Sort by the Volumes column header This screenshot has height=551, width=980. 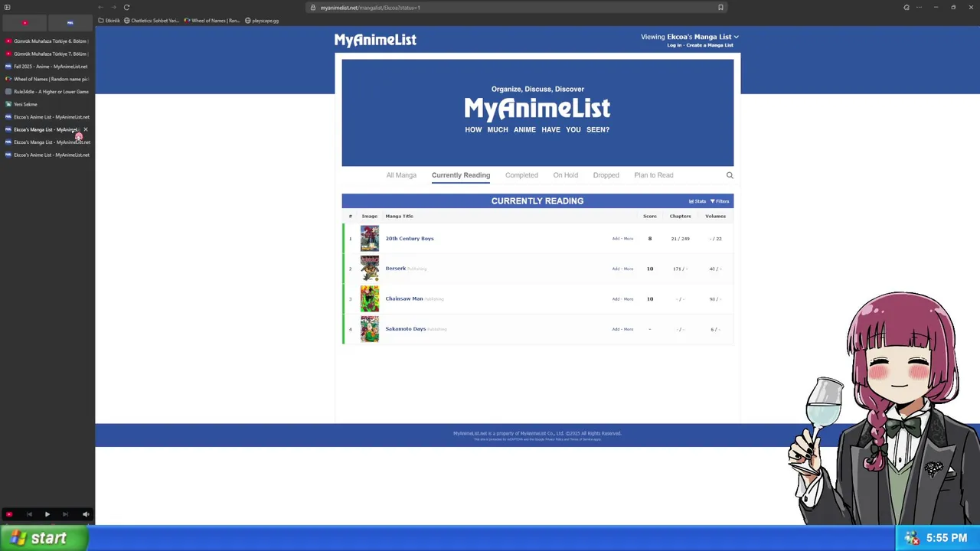[x=715, y=216]
